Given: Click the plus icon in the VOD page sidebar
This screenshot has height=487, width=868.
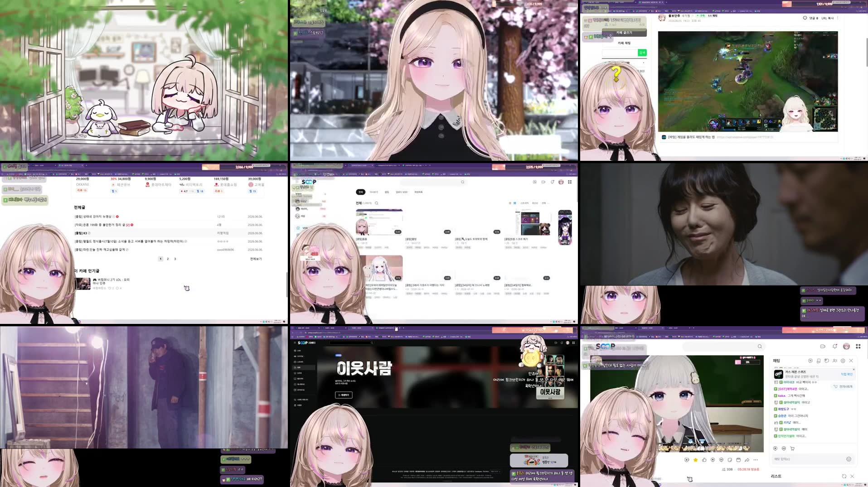Looking at the screenshot, I should (x=325, y=194).
